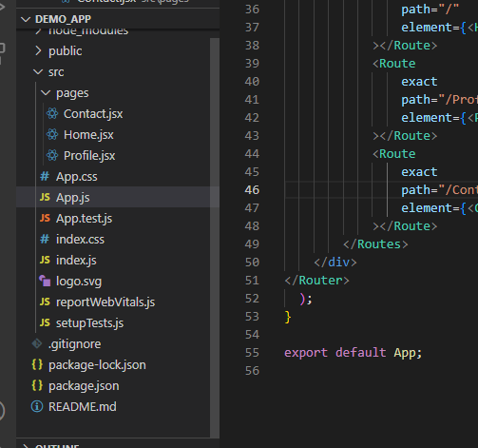This screenshot has height=448, width=478.
Task: Click the hash icon beside index.css
Action: tap(45, 239)
